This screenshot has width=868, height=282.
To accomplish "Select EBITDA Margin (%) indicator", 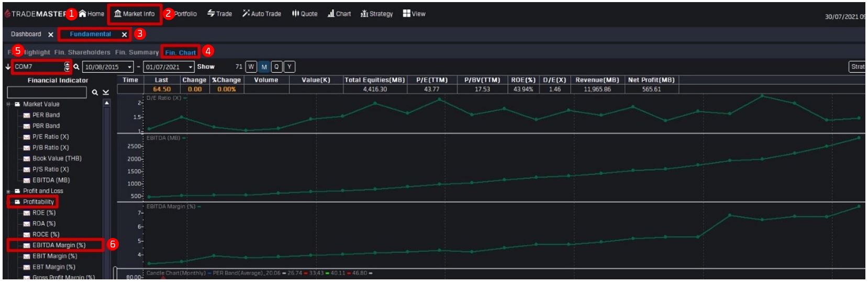I will pyautogui.click(x=59, y=245).
